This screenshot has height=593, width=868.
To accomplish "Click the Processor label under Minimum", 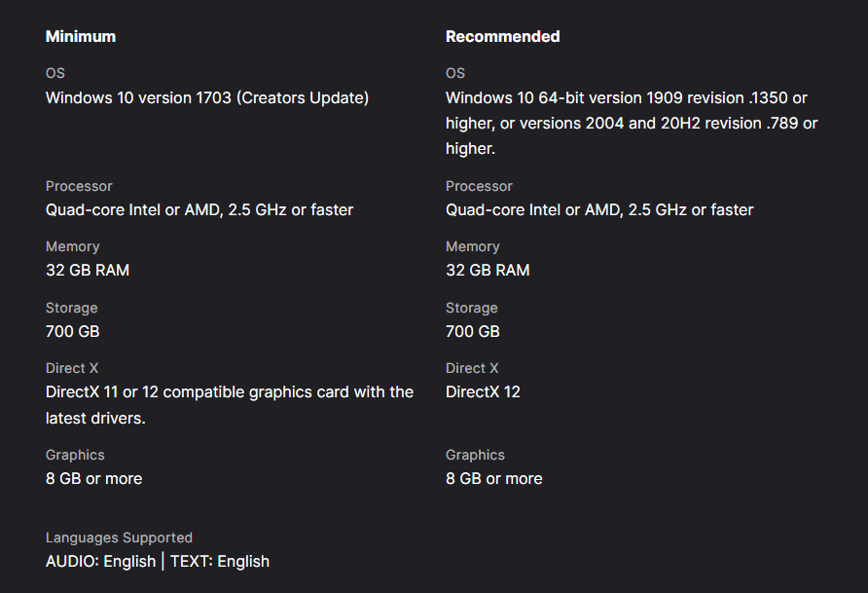I will tap(79, 186).
